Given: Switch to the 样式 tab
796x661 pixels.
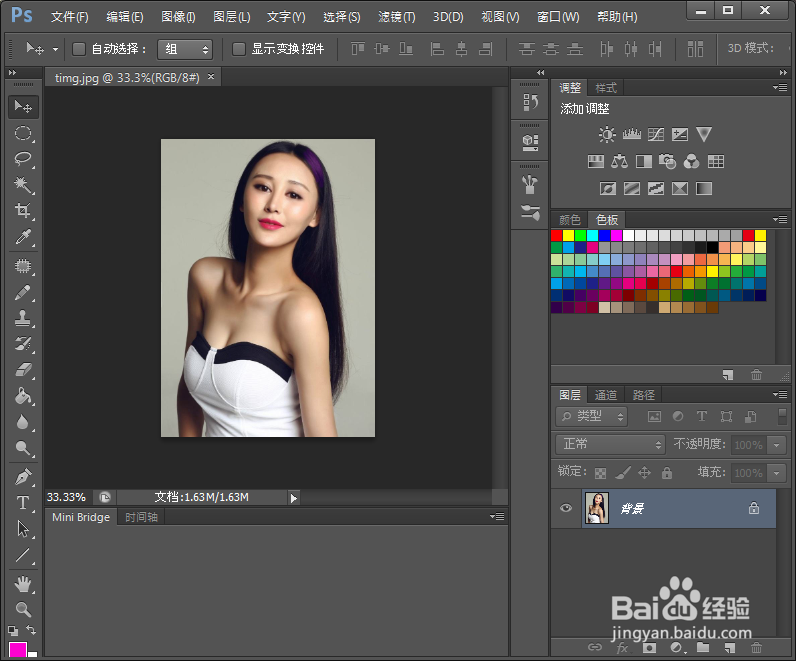Looking at the screenshot, I should [x=606, y=88].
